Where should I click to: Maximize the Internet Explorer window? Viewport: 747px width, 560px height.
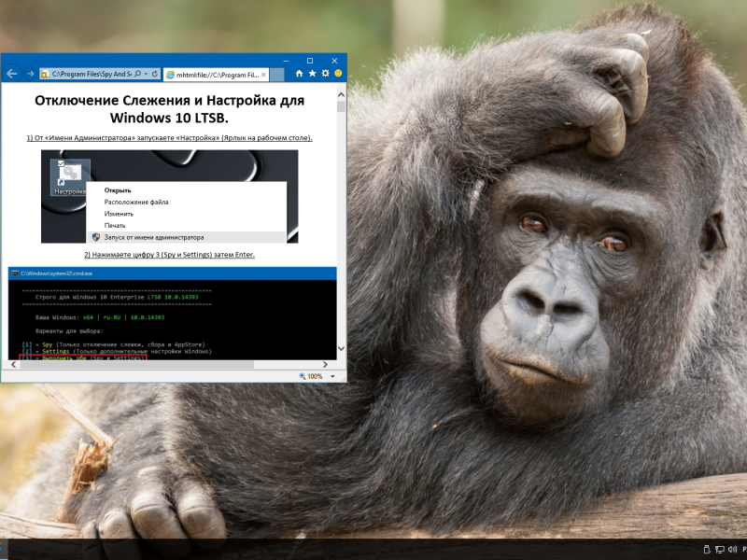(310, 61)
